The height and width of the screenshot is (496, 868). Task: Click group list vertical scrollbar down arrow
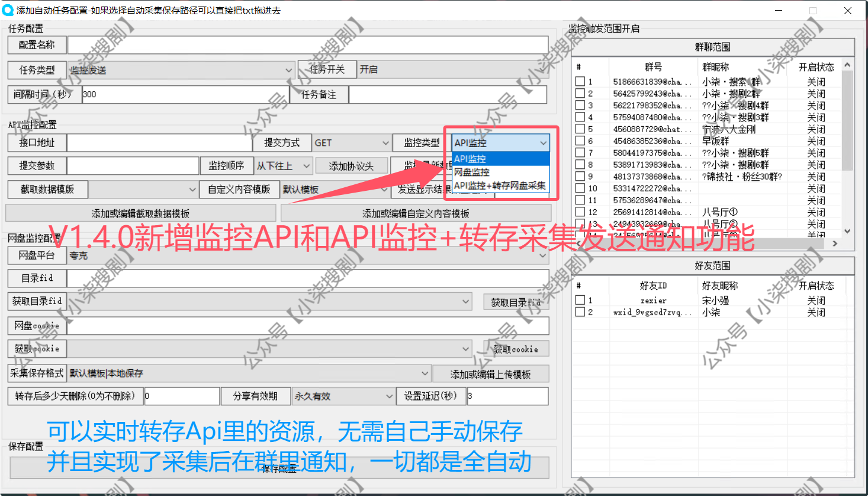(x=847, y=231)
